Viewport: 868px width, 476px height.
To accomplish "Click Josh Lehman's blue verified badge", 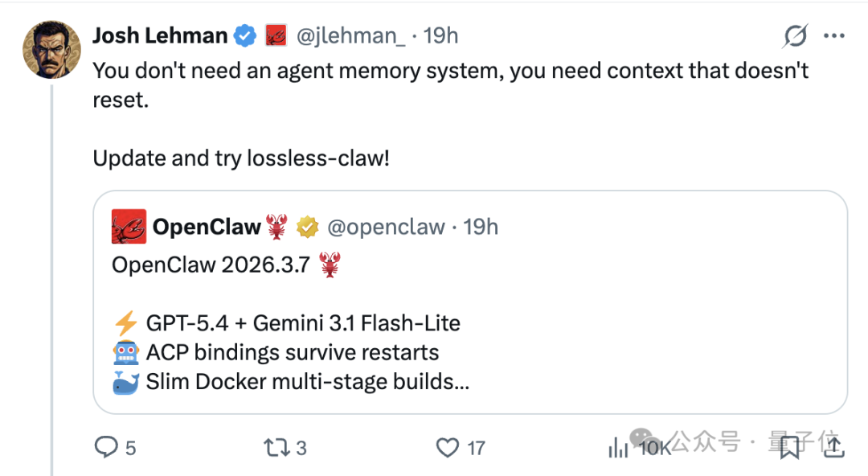I will pos(245,35).
